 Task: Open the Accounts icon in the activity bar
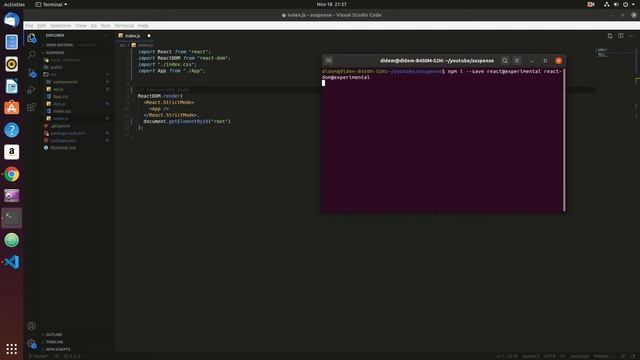click(x=31, y=326)
